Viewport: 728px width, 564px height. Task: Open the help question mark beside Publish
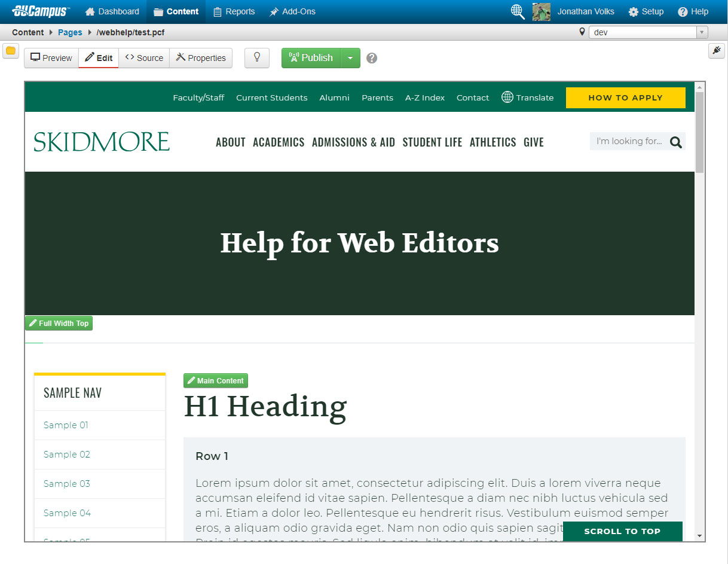[x=372, y=58]
